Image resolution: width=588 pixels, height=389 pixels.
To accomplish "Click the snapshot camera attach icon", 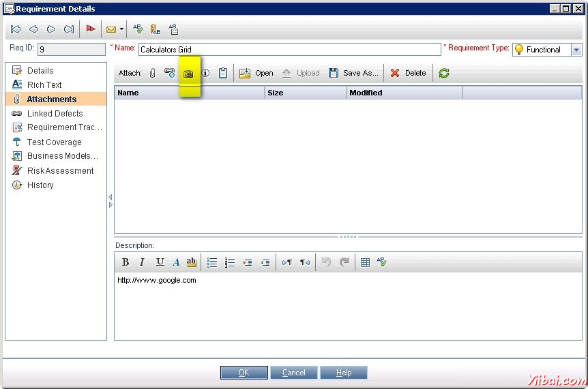I will pos(189,74).
